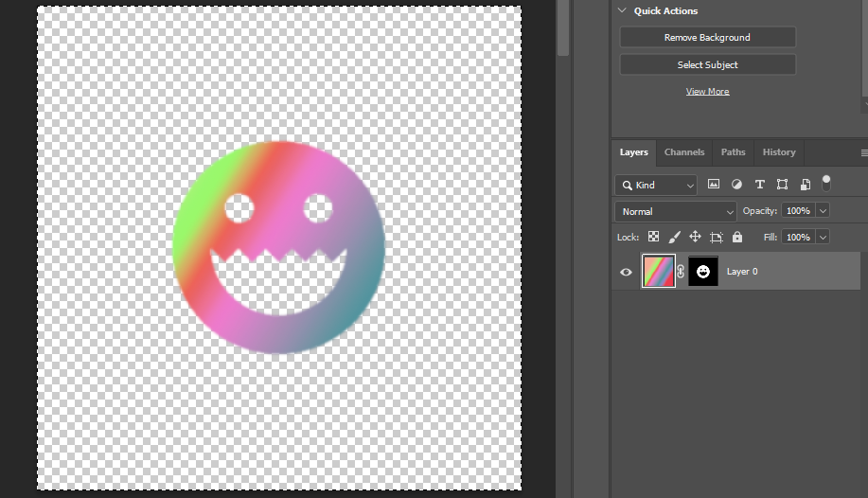This screenshot has height=498, width=868.
Task: Open Layers panel flyout menu
Action: click(x=864, y=152)
